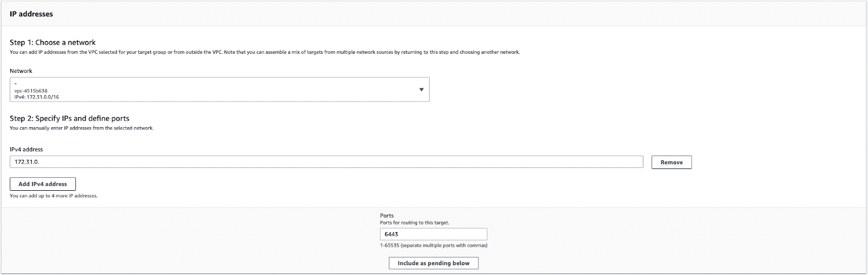The width and height of the screenshot is (868, 275).
Task: Click the Network dropdown arrow icon
Action: 421,90
